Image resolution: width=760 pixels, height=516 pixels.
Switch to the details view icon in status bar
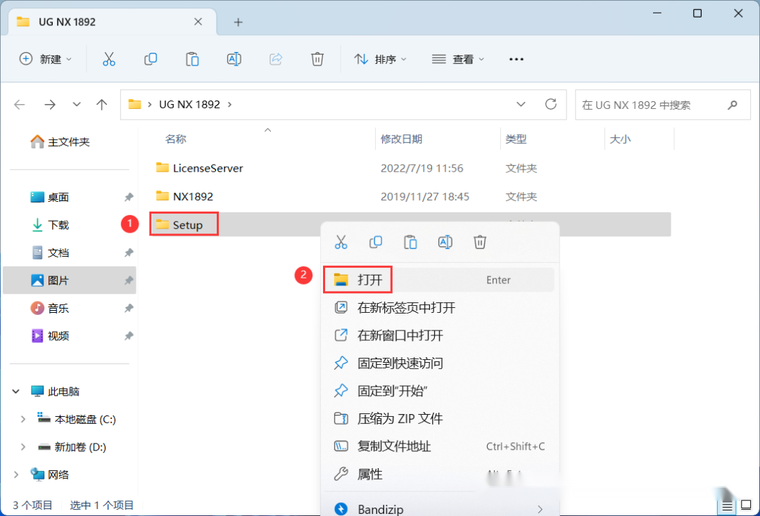[x=727, y=507]
